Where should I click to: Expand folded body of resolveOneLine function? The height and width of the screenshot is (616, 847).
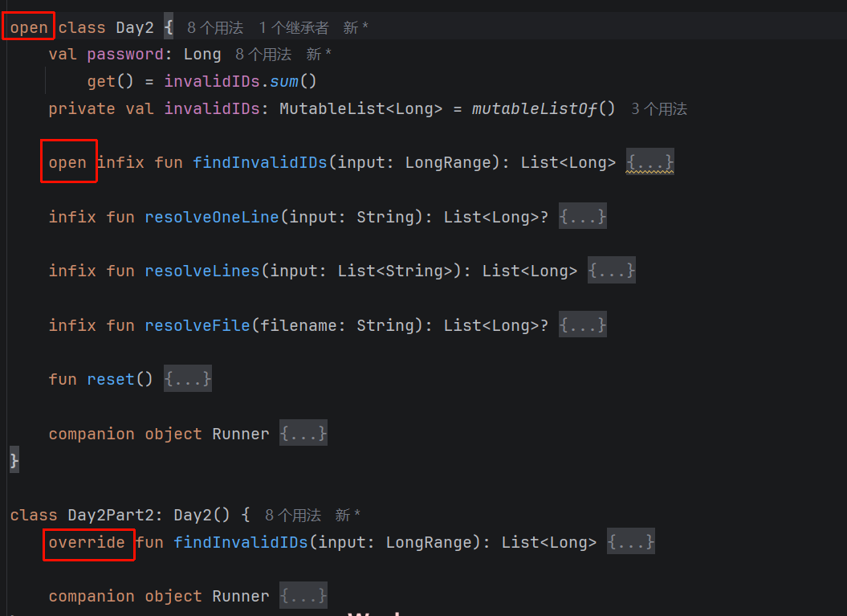click(x=582, y=217)
